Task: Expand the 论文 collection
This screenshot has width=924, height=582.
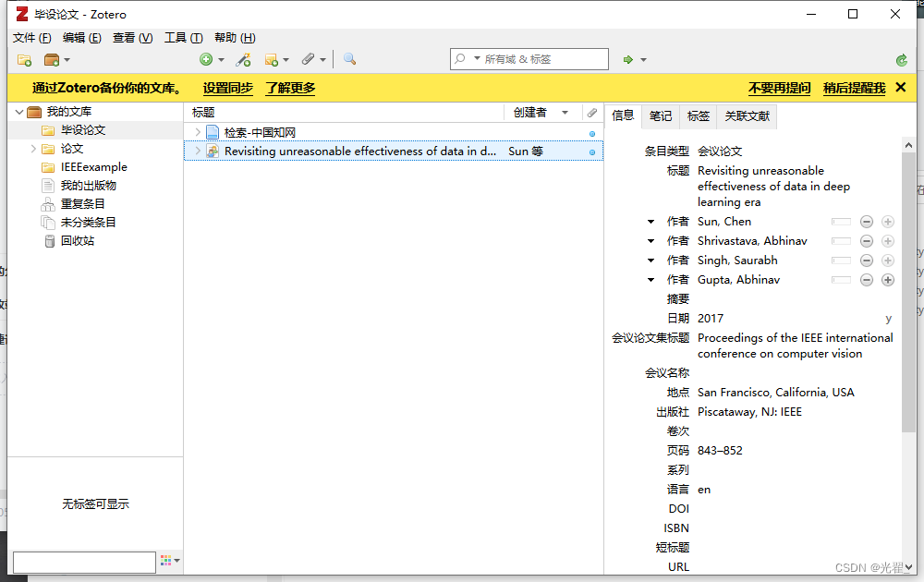Action: click(x=33, y=149)
